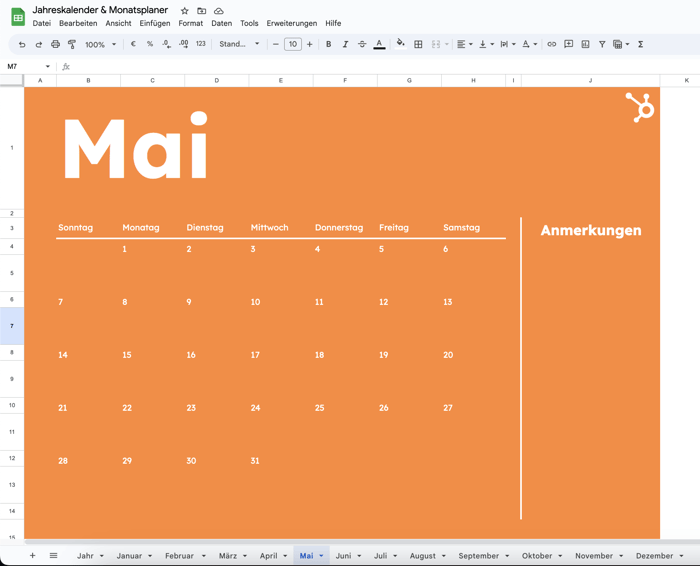Toggle strikethrough formatting
The image size is (700, 566).
click(x=362, y=44)
